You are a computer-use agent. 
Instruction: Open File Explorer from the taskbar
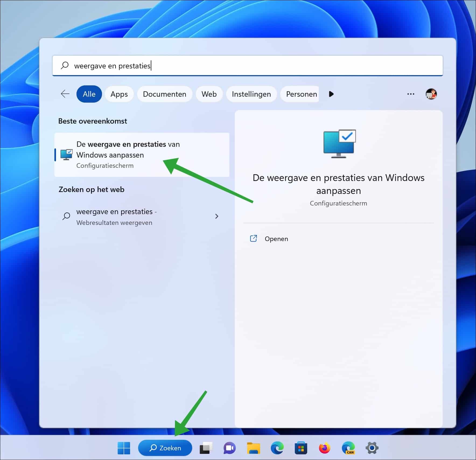coord(253,448)
